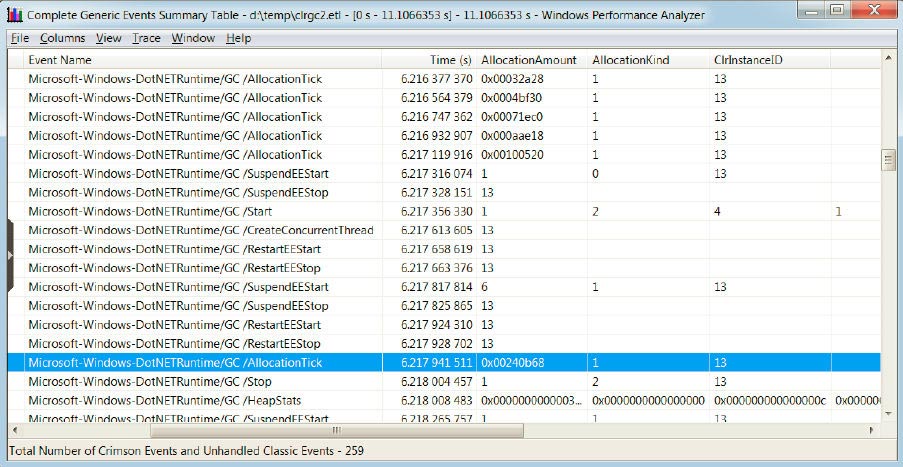Select the SuspendEEStop row at 6.217 825 865
The image size is (903, 467).
(443, 306)
